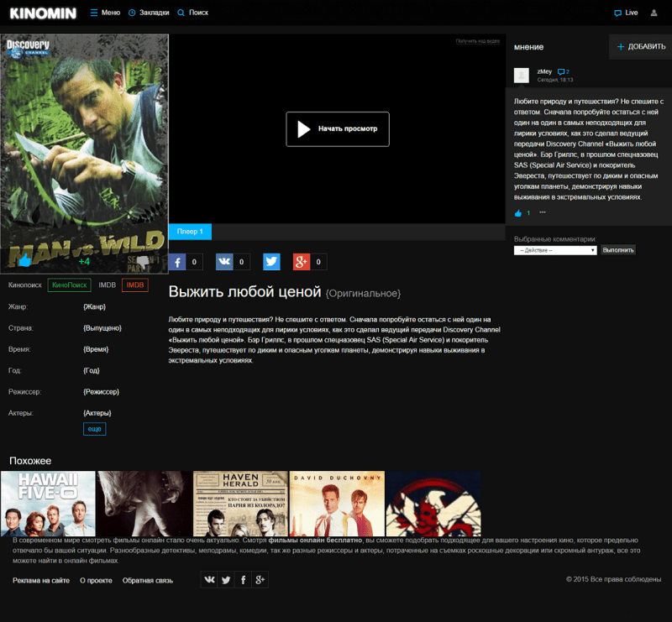Select the Плеер 1 tab
Screen dimensions: 672x622
click(190, 232)
